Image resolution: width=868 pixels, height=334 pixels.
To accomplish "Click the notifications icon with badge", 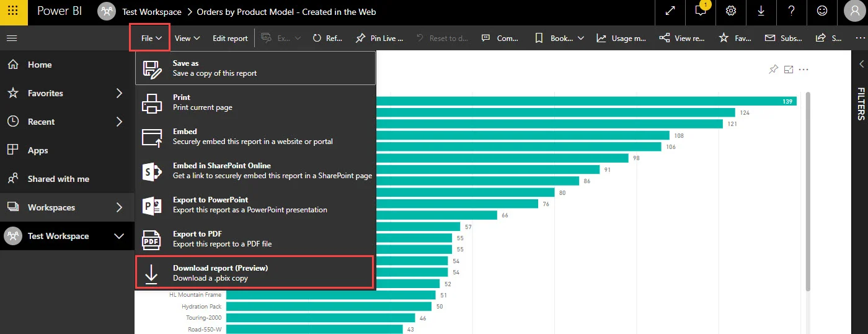I will pyautogui.click(x=701, y=11).
